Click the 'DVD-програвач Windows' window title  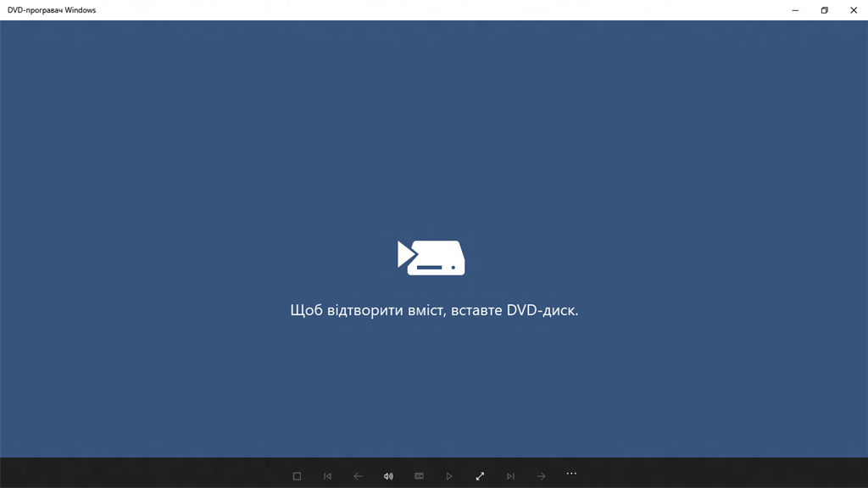pos(52,10)
